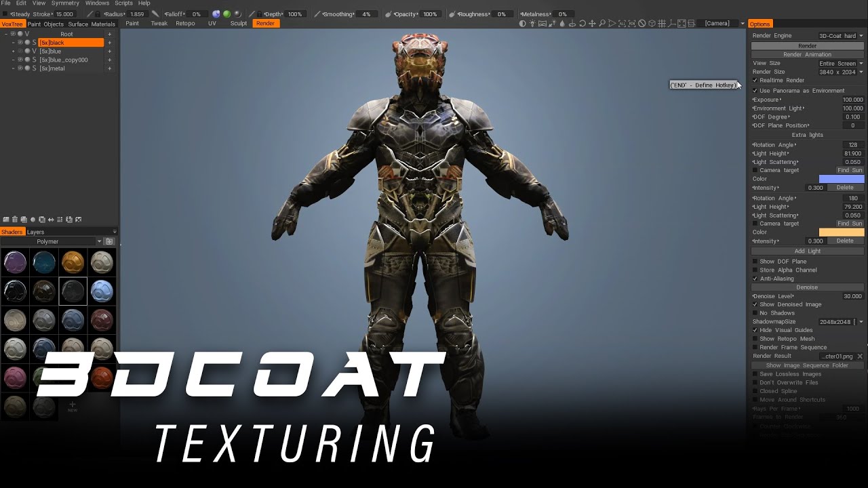The height and width of the screenshot is (488, 868).
Task: Toggle the grid icon in view toolbar
Action: (662, 23)
